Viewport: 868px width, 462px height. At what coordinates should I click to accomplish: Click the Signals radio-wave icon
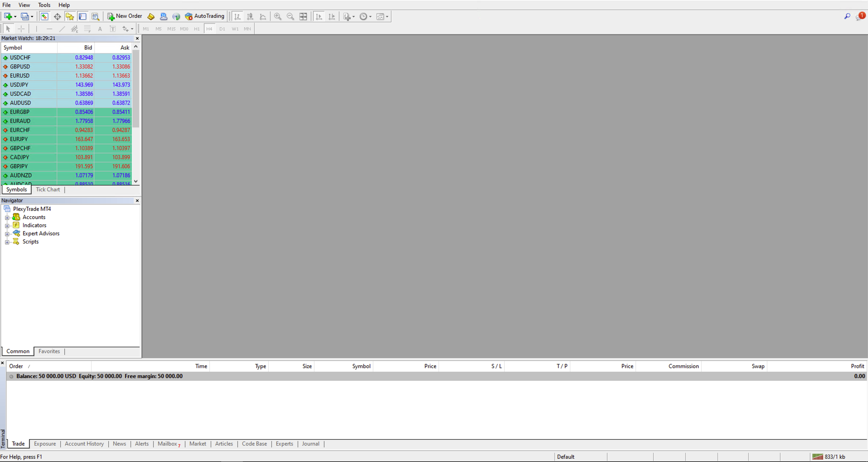click(x=176, y=16)
